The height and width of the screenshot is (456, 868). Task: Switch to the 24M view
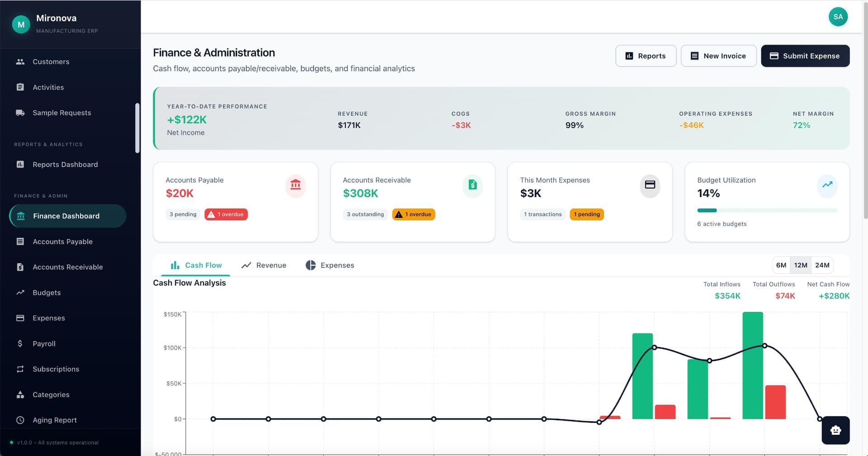point(822,265)
